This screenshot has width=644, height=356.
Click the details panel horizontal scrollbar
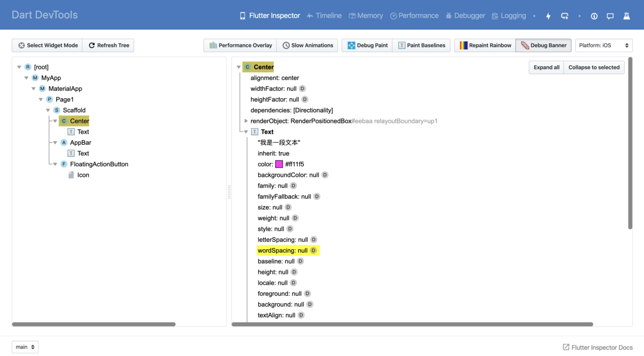pyautogui.click(x=412, y=324)
